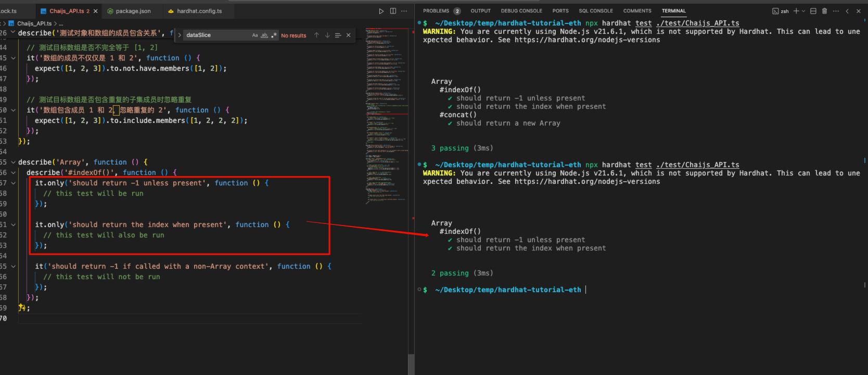Viewport: 868px width, 375px height.
Task: Collapse the it('数组包含成员 1 和 2 block
Action: click(x=13, y=110)
